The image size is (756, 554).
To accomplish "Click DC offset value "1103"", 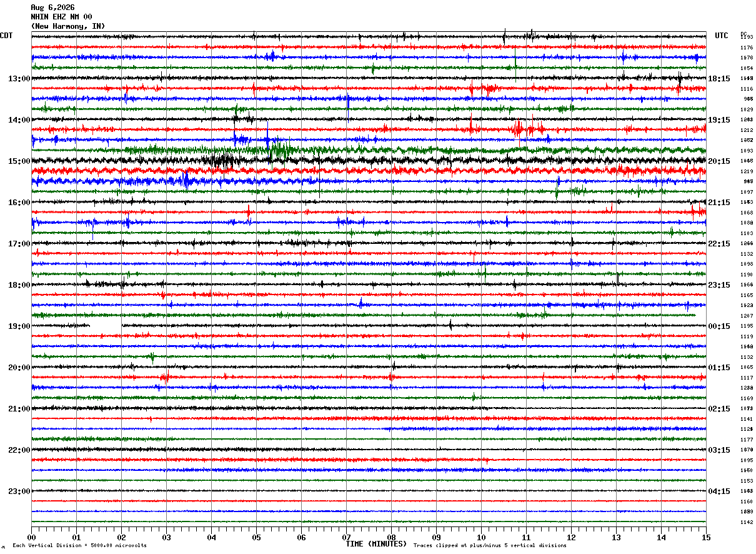I will 747,233.
